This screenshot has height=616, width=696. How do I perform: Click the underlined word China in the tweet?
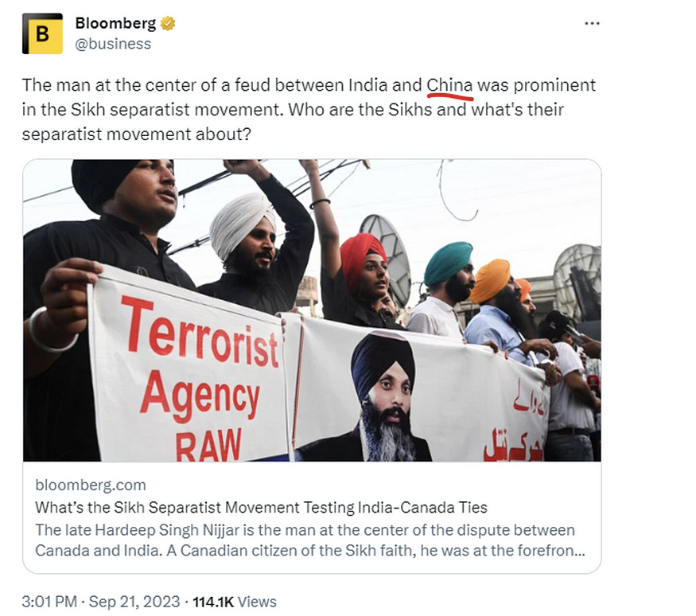449,85
